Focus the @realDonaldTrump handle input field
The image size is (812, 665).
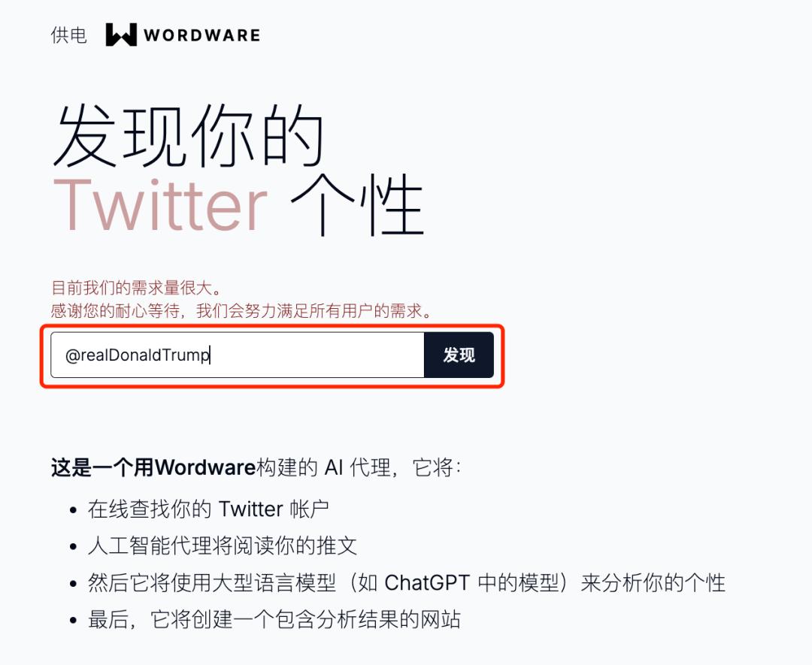pos(237,355)
